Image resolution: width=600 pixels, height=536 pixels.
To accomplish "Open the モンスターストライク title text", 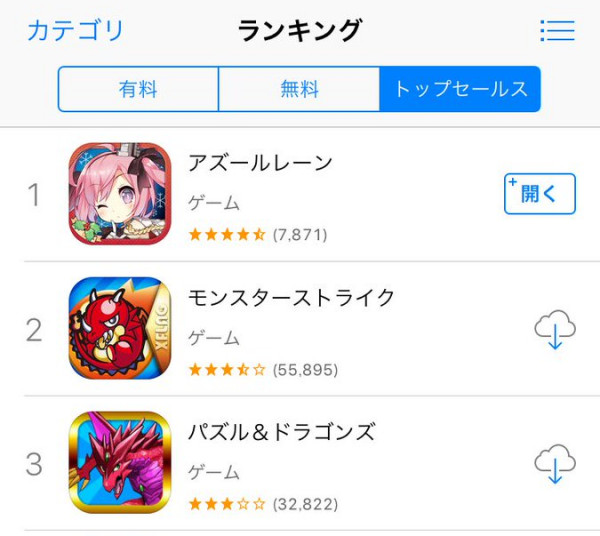I will (291, 297).
